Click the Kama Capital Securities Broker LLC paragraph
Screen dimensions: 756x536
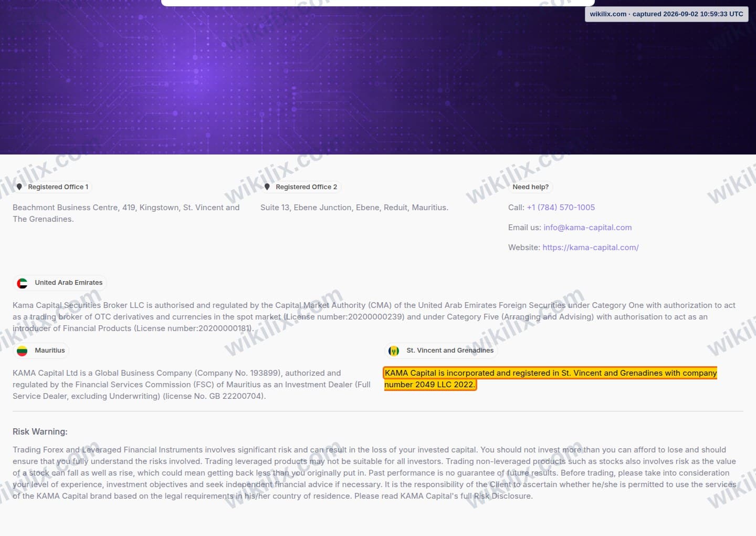[x=374, y=317]
